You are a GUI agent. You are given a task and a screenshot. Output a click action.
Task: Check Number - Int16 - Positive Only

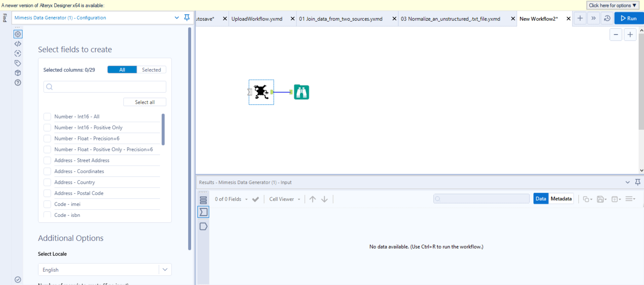click(47, 127)
